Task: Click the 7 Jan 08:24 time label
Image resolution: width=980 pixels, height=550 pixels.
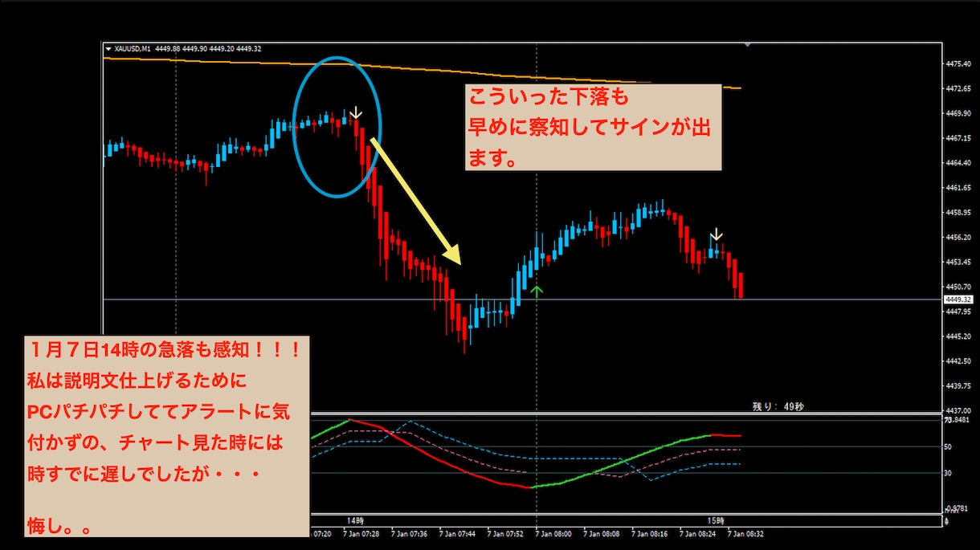Action: (699, 532)
